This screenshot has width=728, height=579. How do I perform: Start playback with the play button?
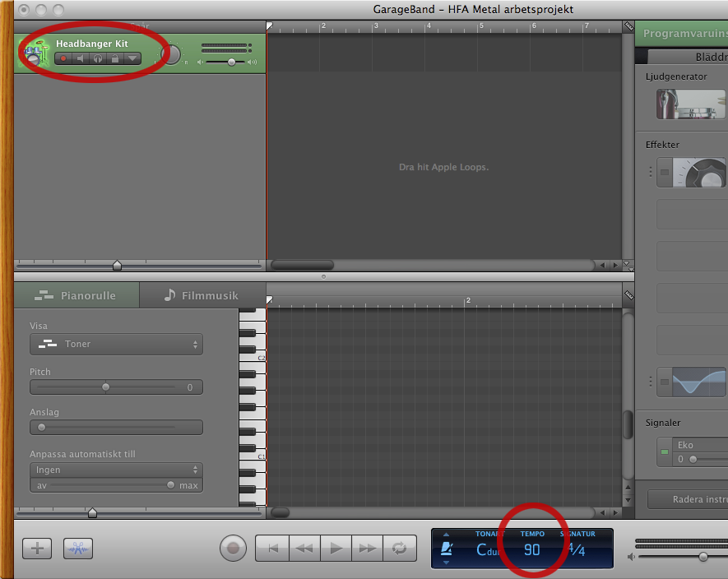(x=336, y=549)
